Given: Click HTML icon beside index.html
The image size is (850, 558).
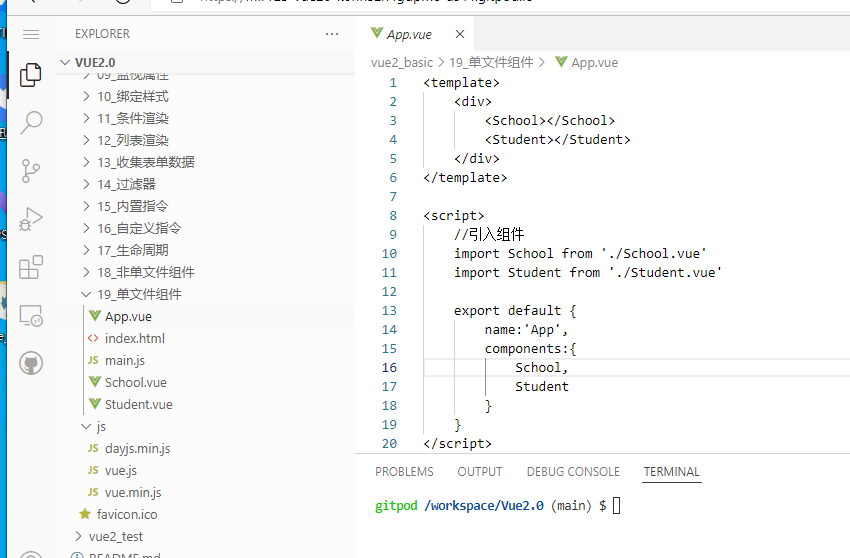Looking at the screenshot, I should [93, 338].
